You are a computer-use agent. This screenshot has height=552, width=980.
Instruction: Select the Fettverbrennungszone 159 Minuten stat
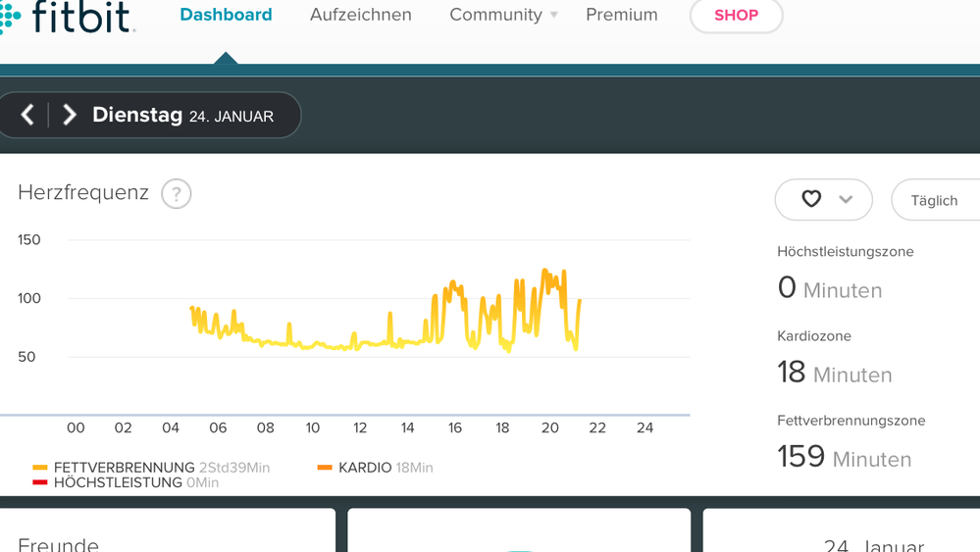[x=844, y=457]
